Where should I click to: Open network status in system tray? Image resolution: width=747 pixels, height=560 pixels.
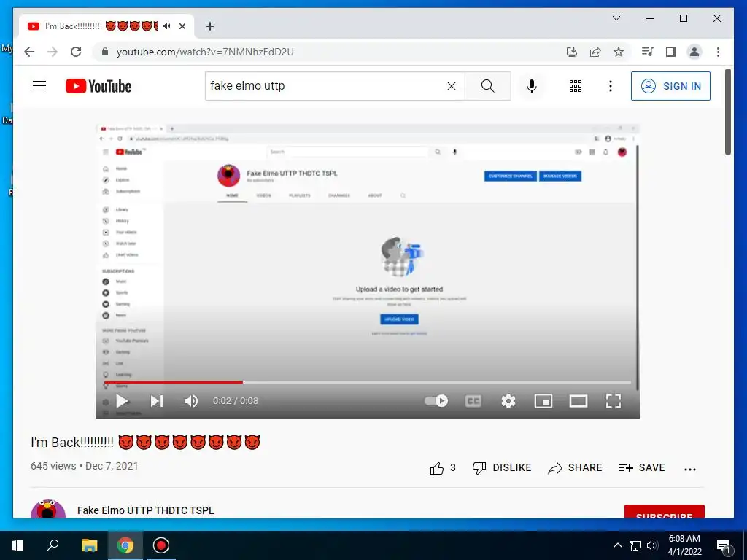pyautogui.click(x=635, y=545)
